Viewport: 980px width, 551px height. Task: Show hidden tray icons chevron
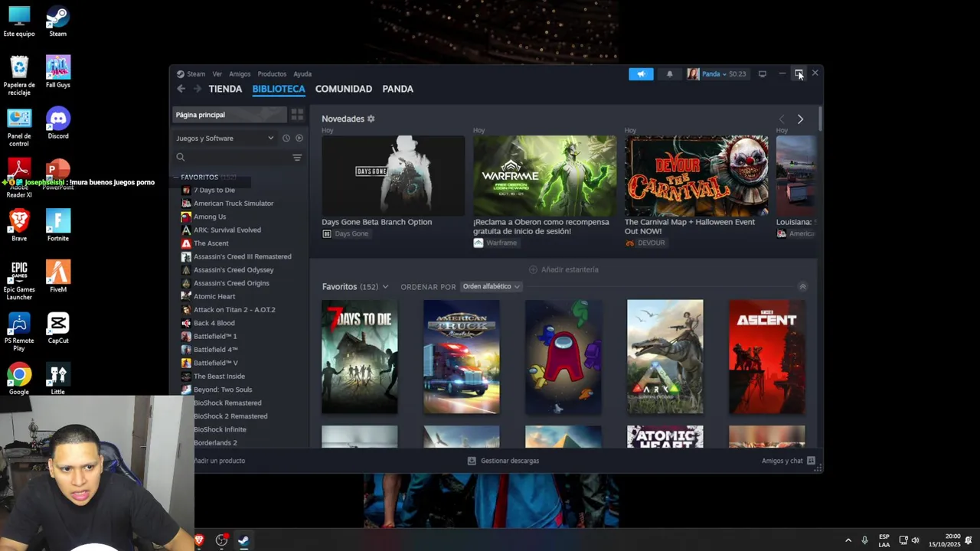[848, 541]
